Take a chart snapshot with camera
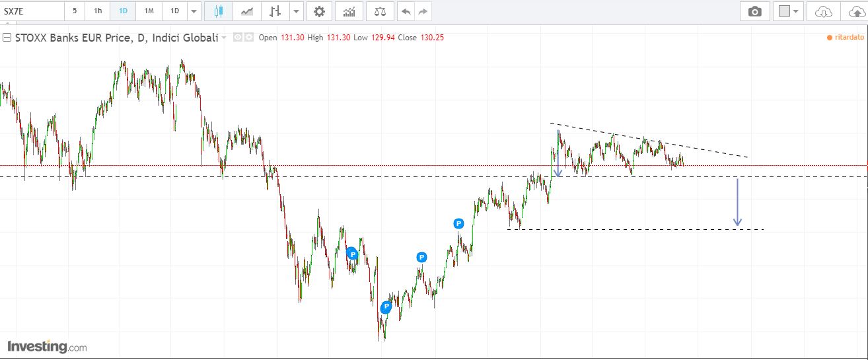 pyautogui.click(x=754, y=11)
